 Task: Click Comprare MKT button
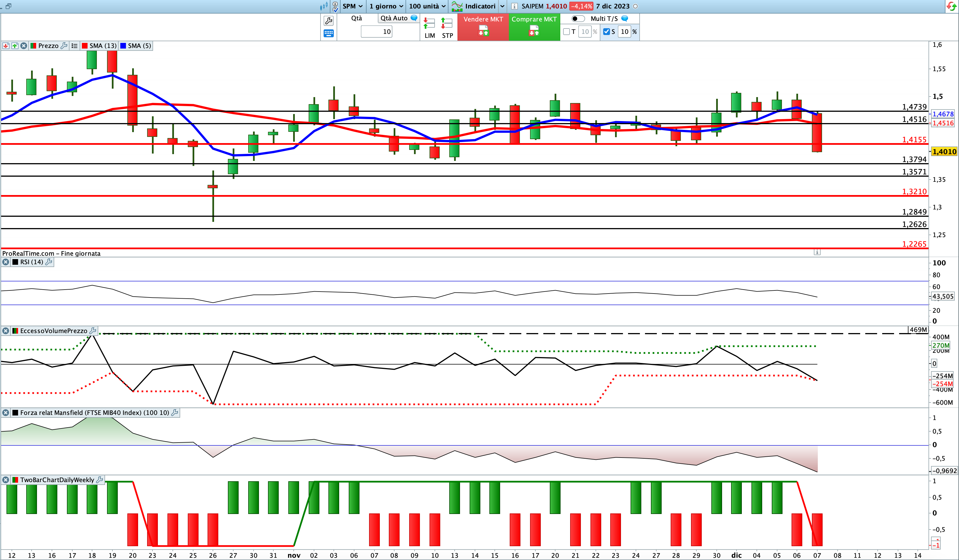pos(534,27)
